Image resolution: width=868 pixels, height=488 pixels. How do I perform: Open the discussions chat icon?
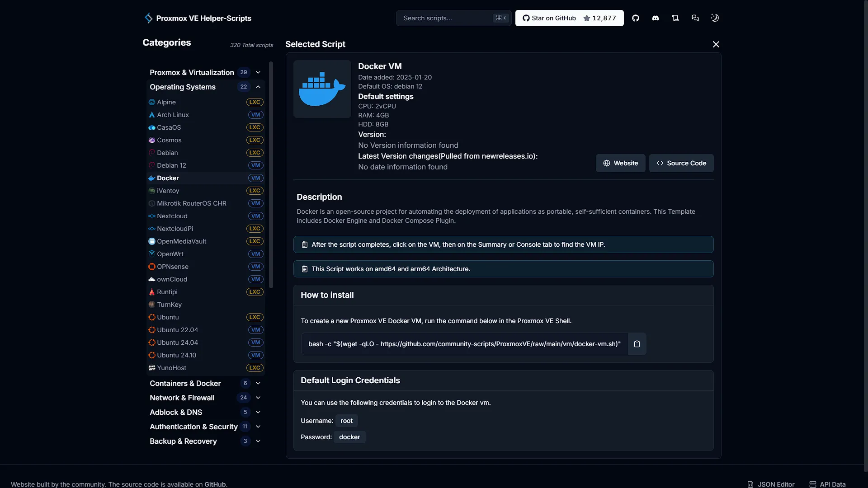(x=695, y=18)
